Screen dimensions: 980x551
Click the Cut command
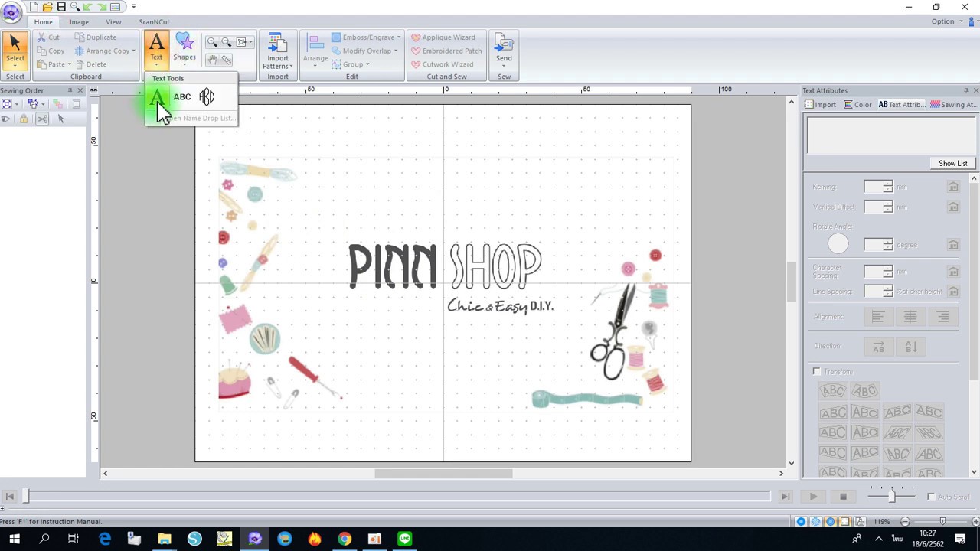tap(47, 37)
